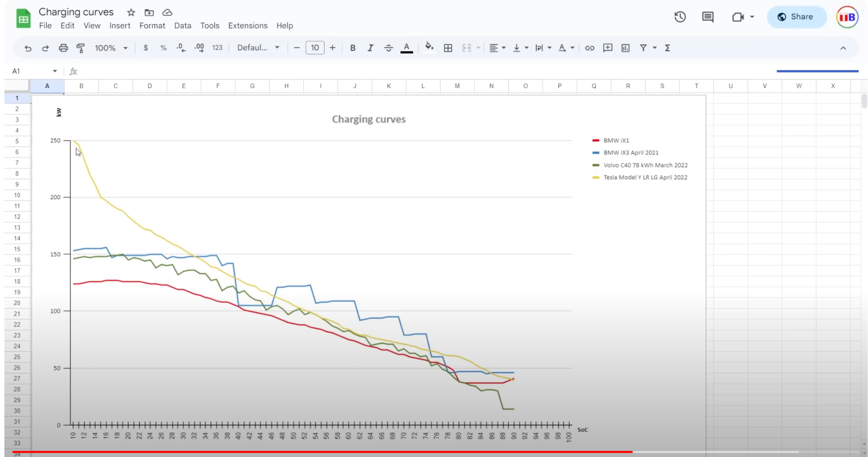Toggle strikethrough formatting
The image size is (868, 457).
[388, 48]
